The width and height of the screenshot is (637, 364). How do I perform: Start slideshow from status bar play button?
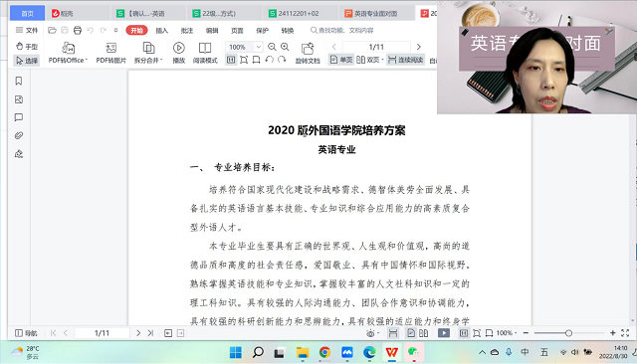tap(444, 333)
